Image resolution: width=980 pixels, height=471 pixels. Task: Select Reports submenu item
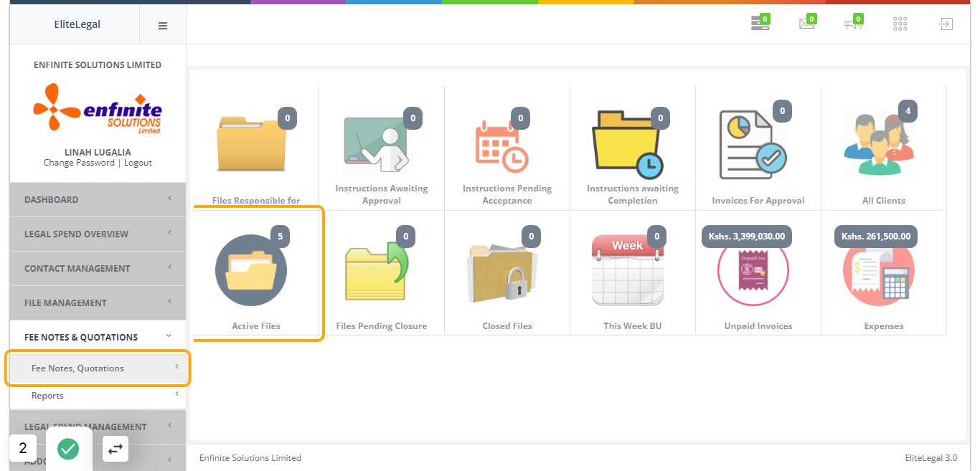point(98,396)
